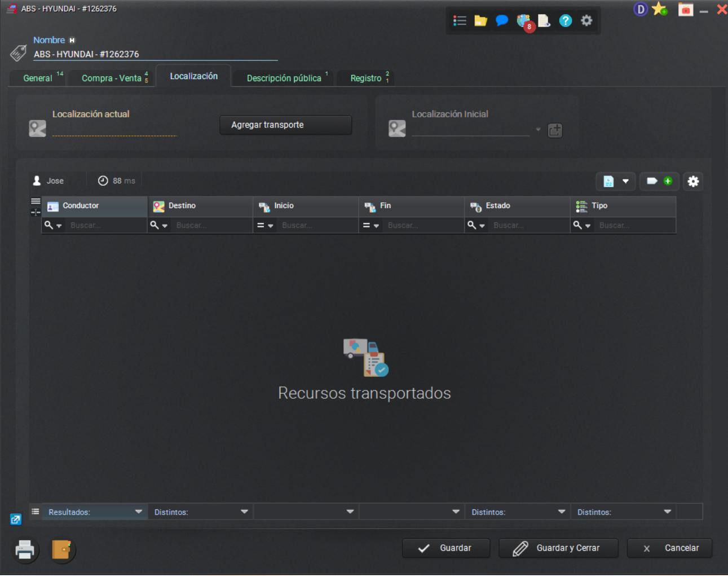Screen dimensions: 728x576
Task: Open the Descripción pública tab
Action: point(283,78)
